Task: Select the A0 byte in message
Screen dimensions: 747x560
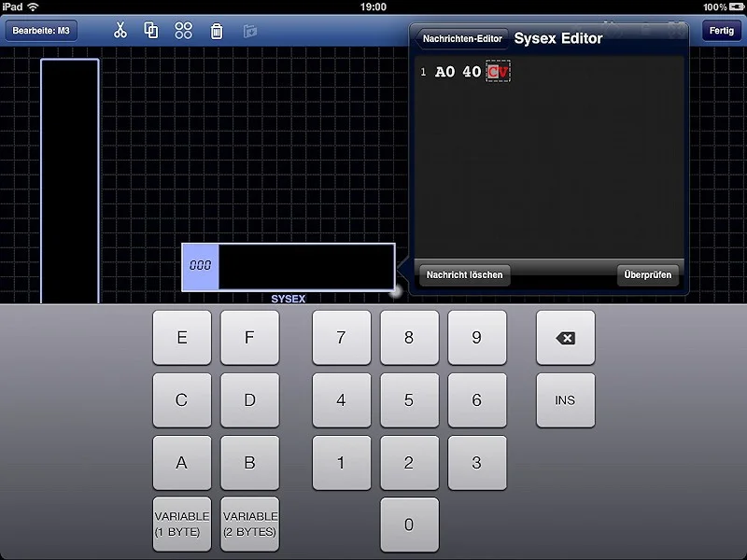Action: point(445,72)
